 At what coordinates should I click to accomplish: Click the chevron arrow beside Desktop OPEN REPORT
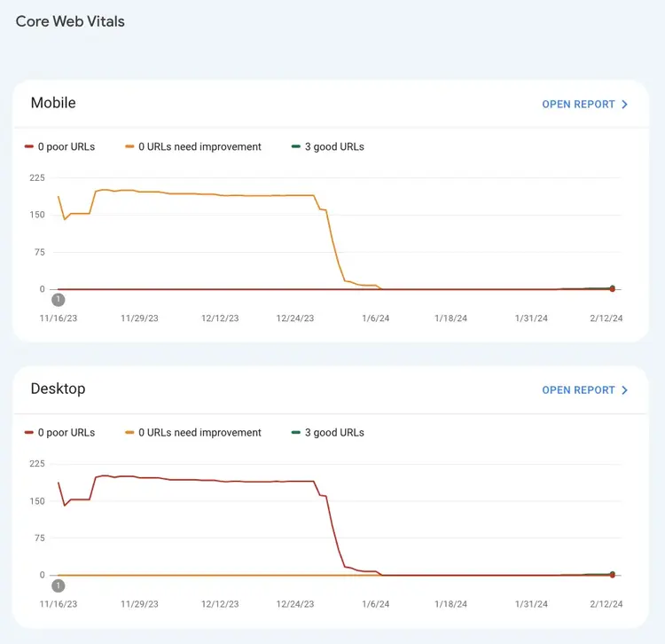point(624,390)
